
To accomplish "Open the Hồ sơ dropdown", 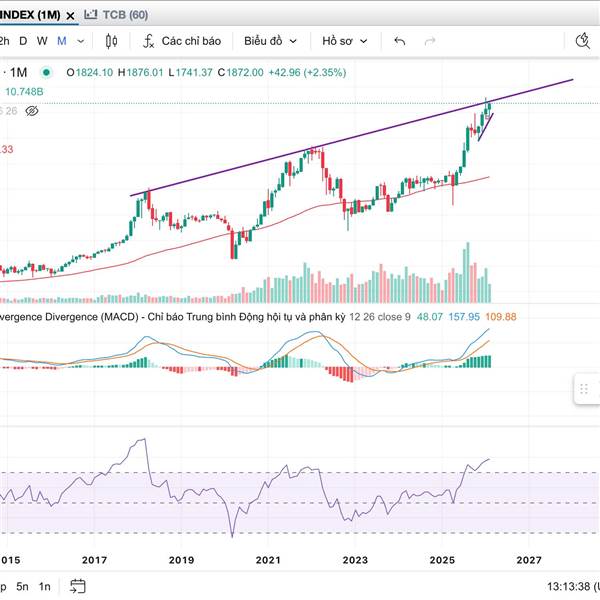I will 344,41.
